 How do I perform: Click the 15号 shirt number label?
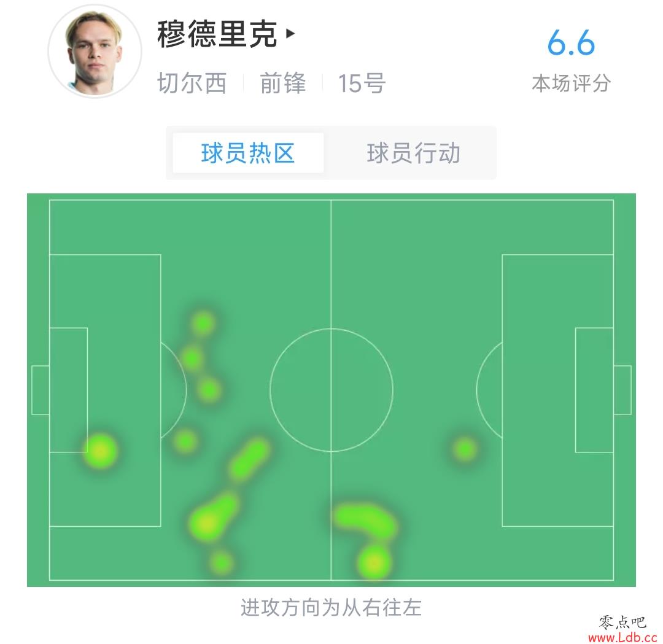point(362,83)
